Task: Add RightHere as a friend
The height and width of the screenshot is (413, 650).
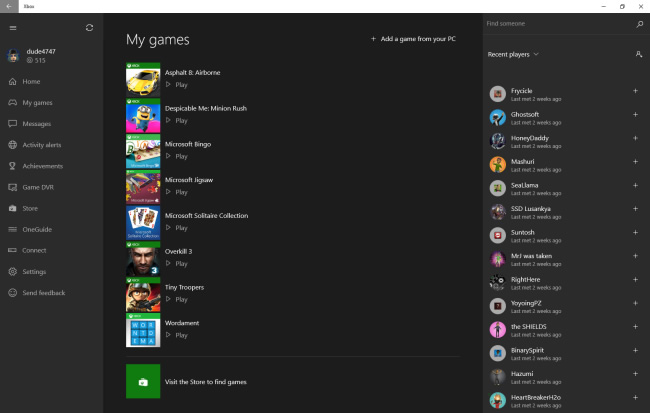Action: coord(635,279)
